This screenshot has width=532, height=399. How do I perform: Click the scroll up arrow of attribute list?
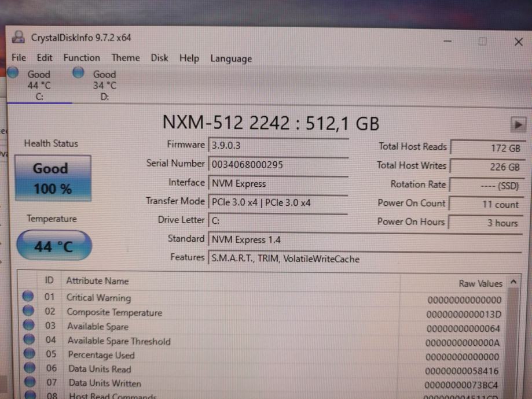513,282
